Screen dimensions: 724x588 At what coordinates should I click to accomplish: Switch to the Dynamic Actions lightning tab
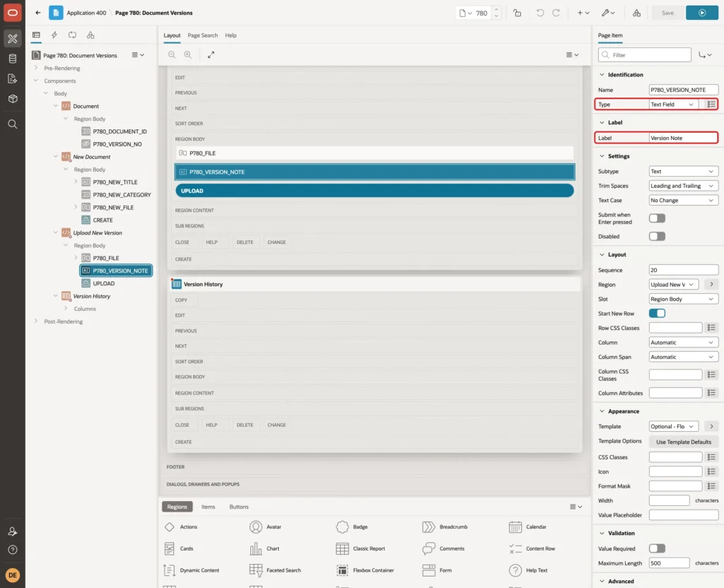54,35
